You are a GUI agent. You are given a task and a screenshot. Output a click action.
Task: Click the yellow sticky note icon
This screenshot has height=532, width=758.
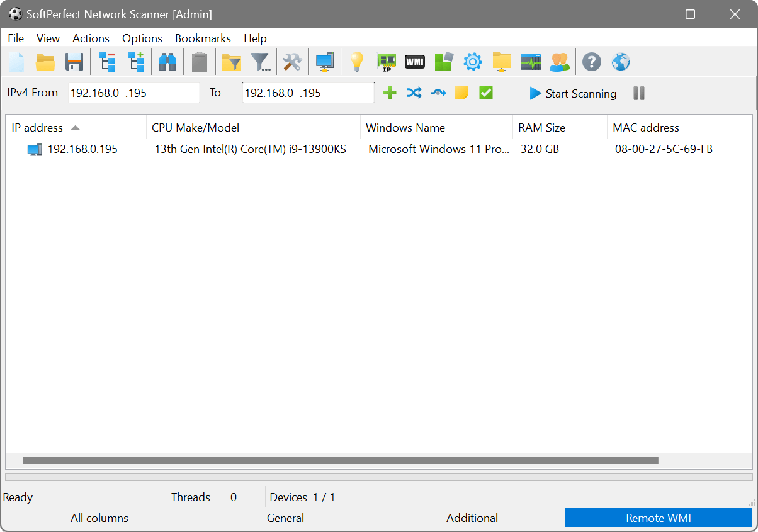(x=461, y=93)
